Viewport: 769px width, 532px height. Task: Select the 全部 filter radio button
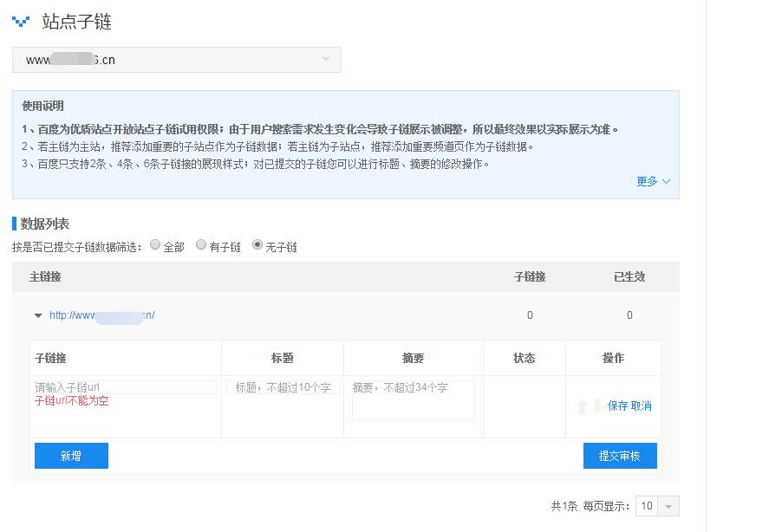tap(156, 245)
